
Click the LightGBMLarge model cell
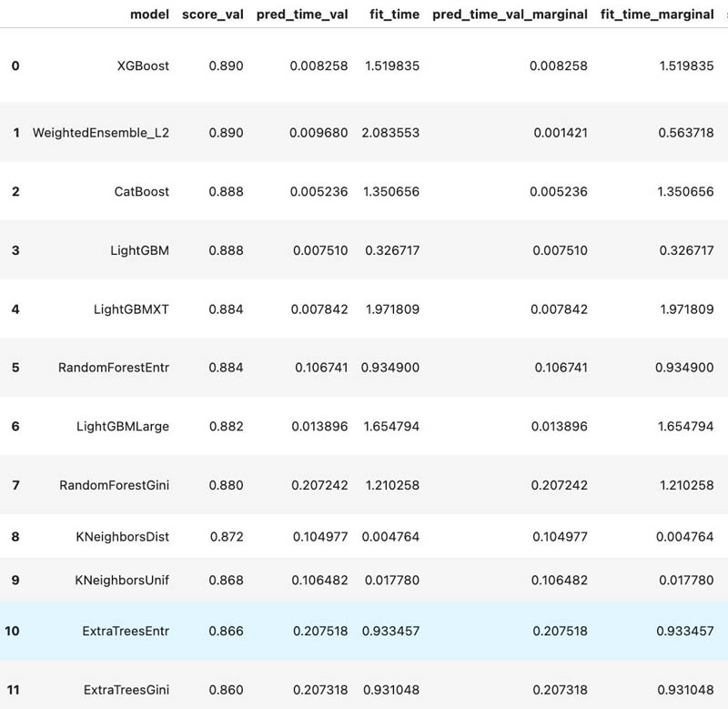point(123,426)
